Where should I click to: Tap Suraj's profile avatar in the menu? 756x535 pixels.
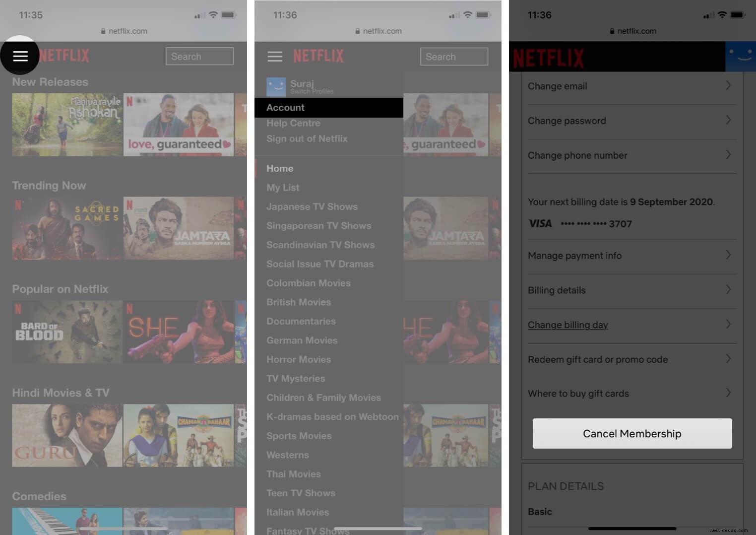[x=276, y=87]
